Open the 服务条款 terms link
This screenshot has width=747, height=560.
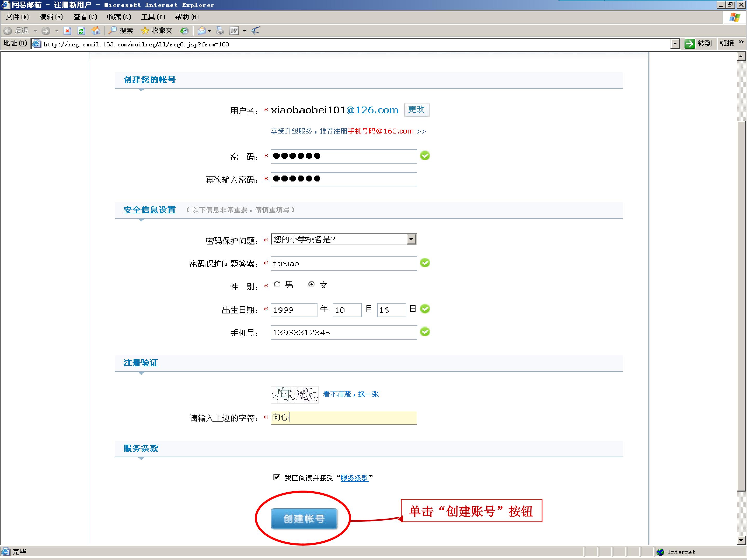click(355, 478)
